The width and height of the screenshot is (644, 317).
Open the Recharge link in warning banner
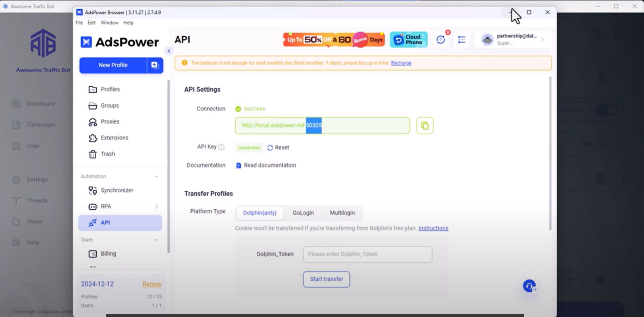[401, 63]
